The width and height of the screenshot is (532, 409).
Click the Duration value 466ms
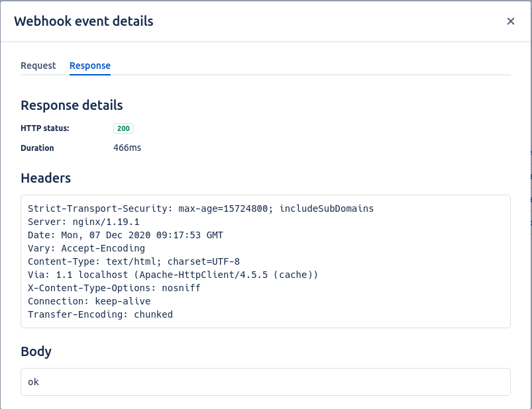[127, 148]
